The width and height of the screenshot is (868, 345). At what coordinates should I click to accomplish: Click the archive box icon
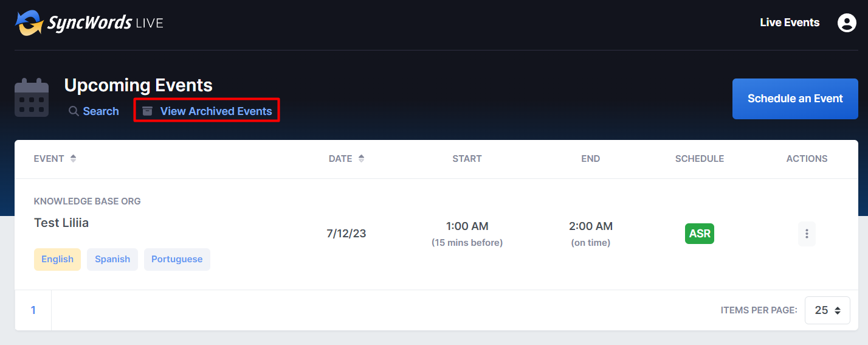tap(147, 111)
